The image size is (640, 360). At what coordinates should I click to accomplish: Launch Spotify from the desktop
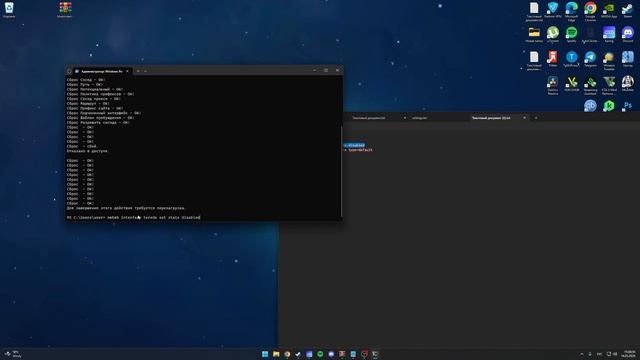(x=571, y=34)
